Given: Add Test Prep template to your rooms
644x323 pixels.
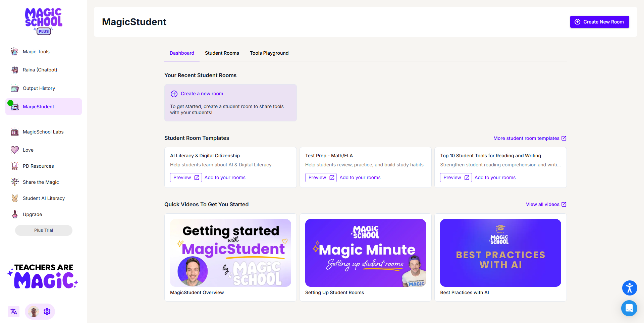Looking at the screenshot, I should 360,177.
